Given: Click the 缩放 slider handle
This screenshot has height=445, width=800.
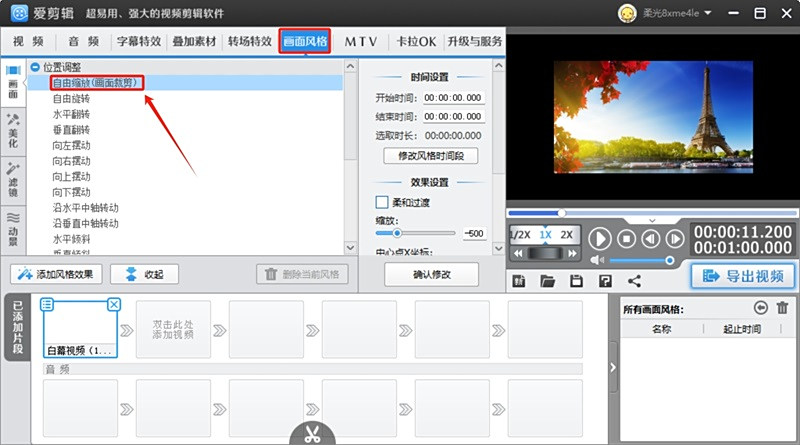Looking at the screenshot, I should click(x=397, y=233).
